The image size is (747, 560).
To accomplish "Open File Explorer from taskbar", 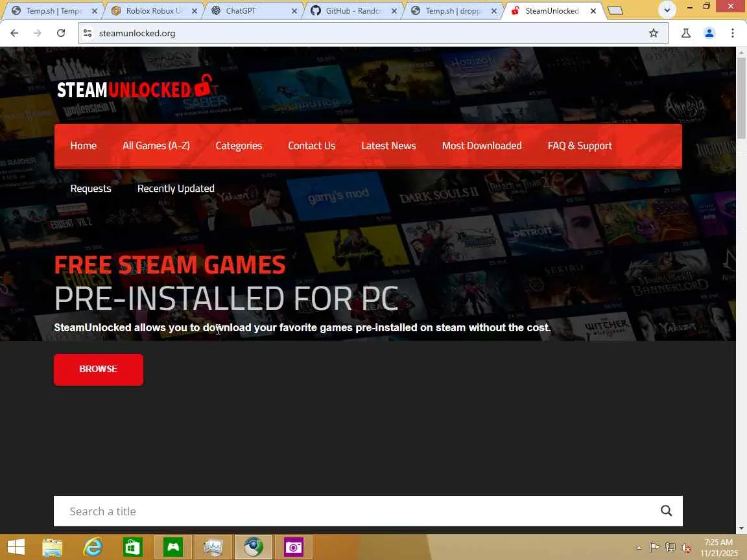I will 53,546.
